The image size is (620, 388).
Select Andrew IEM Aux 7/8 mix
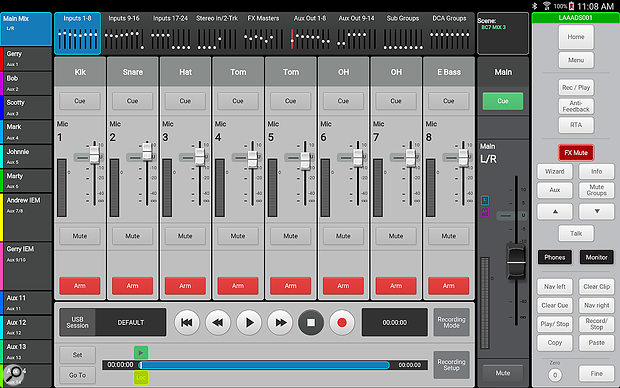27,217
